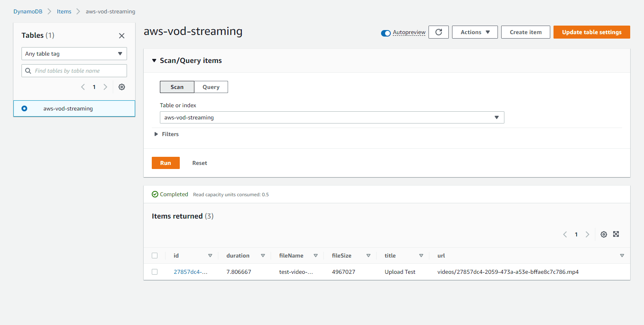This screenshot has height=325, width=644.
Task: Click the Create item button
Action: point(526,32)
